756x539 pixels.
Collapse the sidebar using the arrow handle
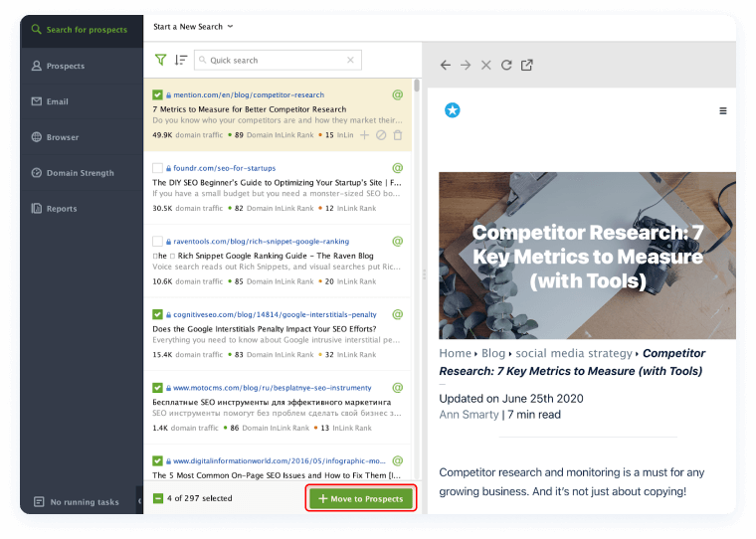(x=138, y=501)
